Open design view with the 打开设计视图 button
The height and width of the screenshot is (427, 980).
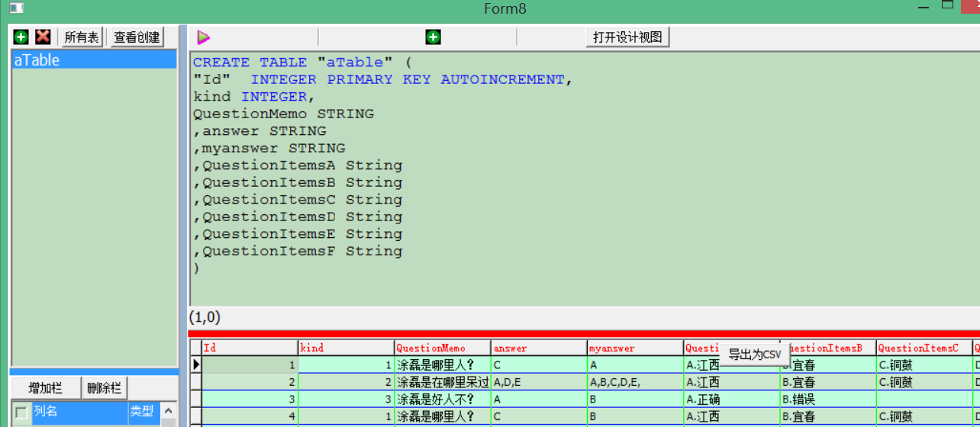pyautogui.click(x=628, y=37)
